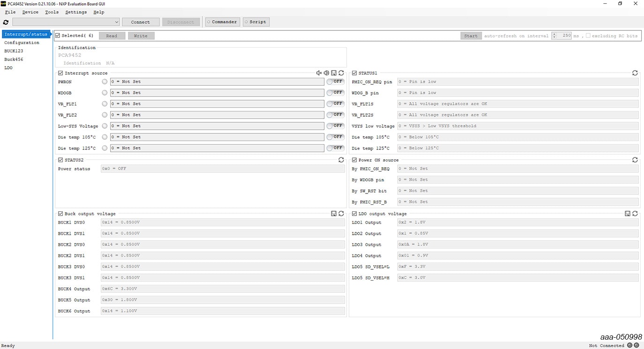Click the refresh device list icon
Image resolution: width=644 pixels, height=349 pixels.
6,22
